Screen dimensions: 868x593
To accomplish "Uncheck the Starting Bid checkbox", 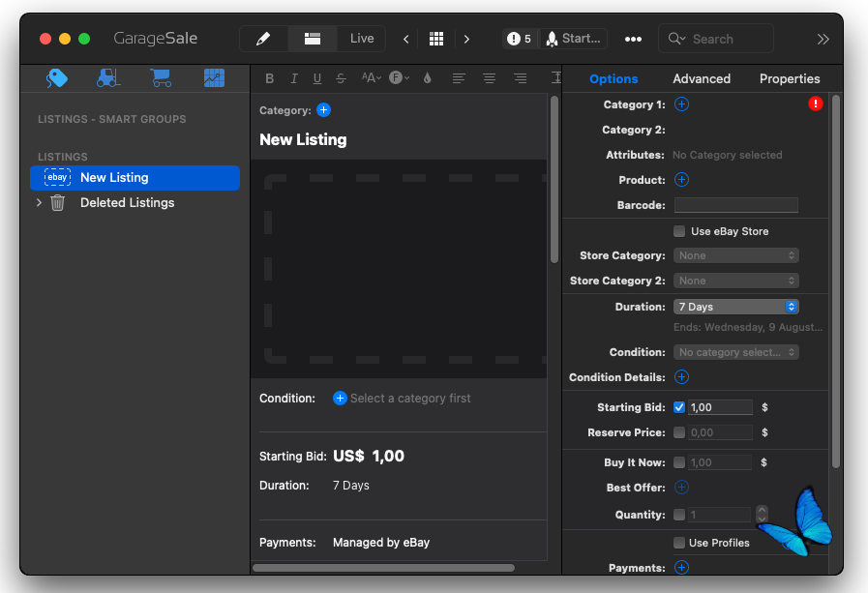I will (679, 407).
